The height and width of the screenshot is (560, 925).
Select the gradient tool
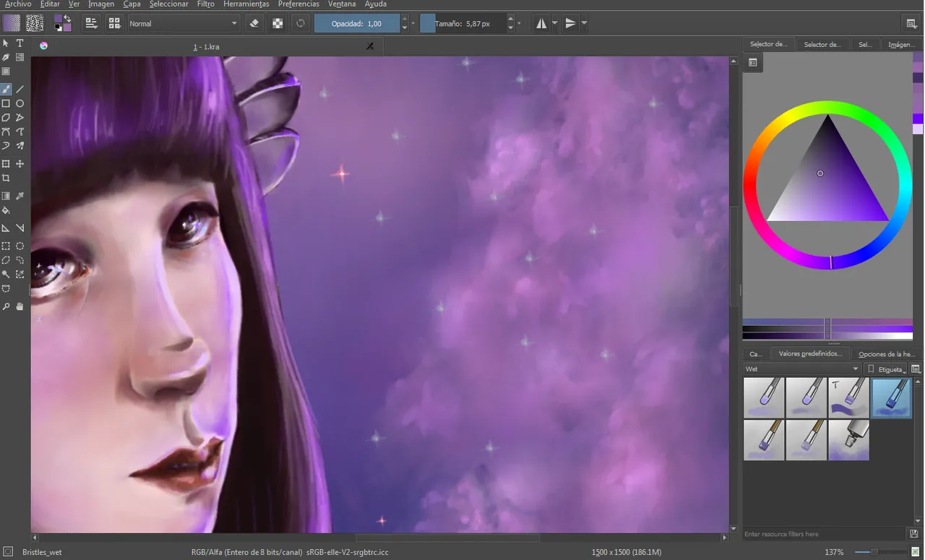tap(6, 196)
